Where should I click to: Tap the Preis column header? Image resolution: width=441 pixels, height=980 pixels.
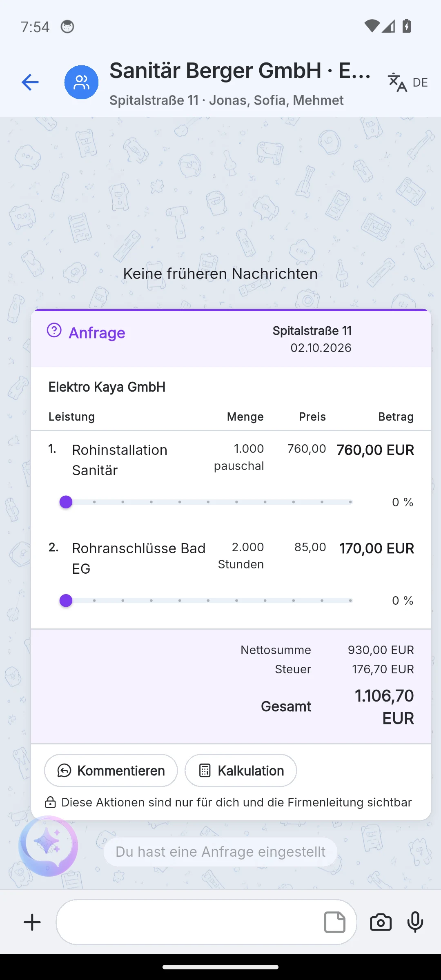[x=312, y=416]
